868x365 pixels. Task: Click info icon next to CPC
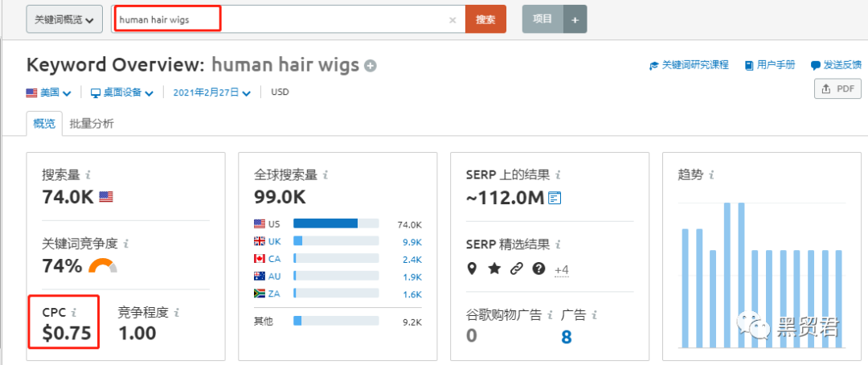[x=74, y=313]
